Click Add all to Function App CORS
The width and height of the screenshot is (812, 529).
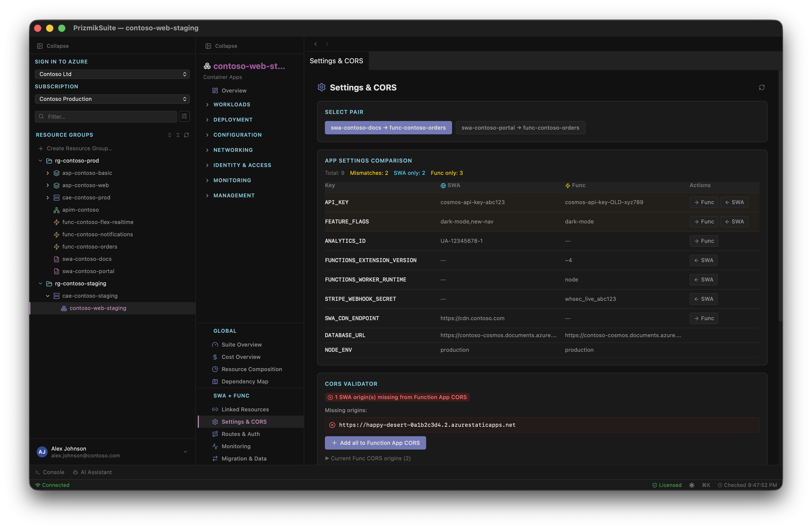(x=375, y=443)
